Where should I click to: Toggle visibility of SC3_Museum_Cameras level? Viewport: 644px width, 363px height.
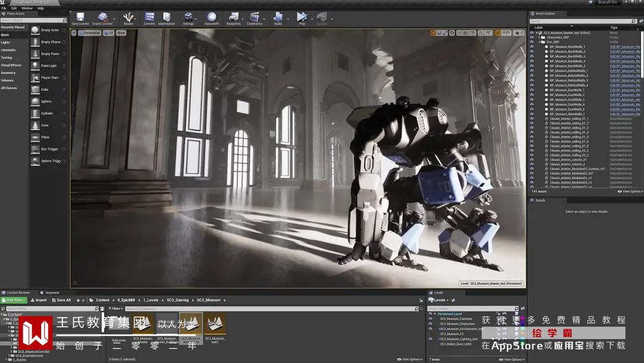coord(431,319)
